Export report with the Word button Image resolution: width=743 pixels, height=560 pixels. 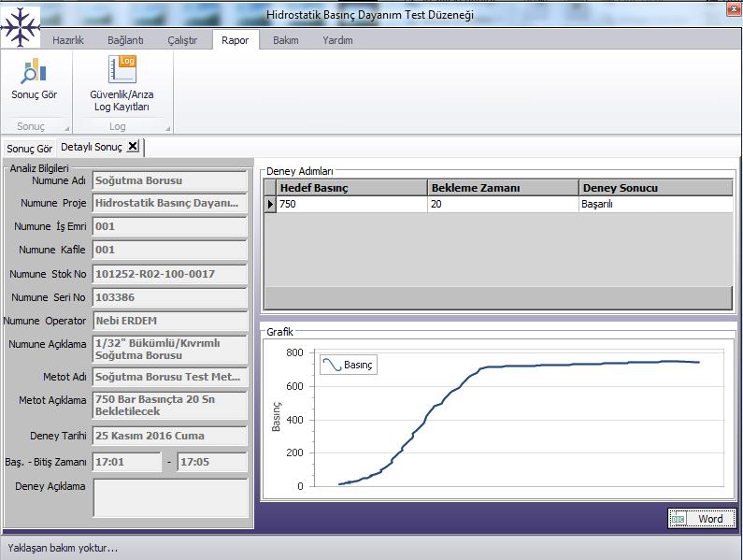[702, 519]
